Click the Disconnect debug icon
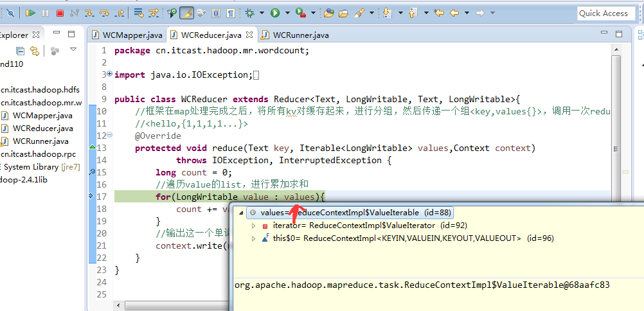 [x=75, y=13]
